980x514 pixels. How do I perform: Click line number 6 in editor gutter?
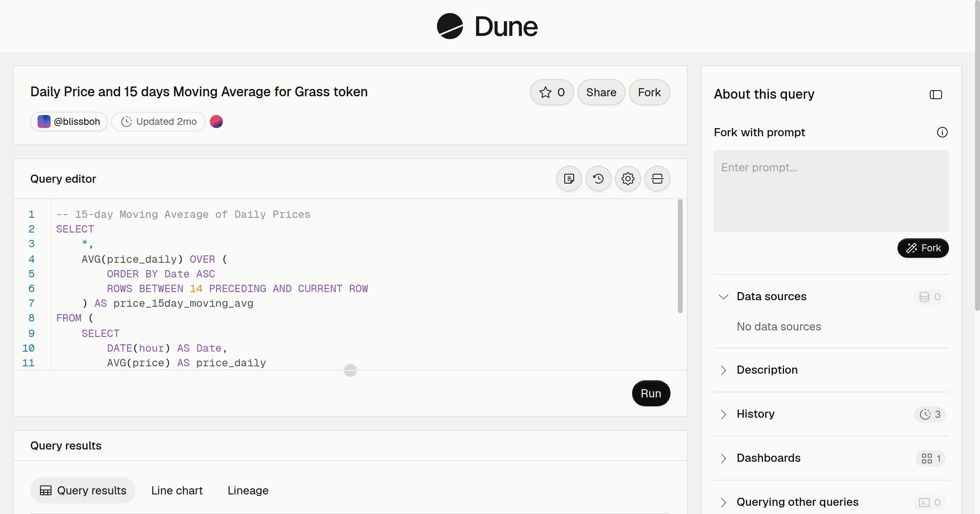tap(31, 289)
